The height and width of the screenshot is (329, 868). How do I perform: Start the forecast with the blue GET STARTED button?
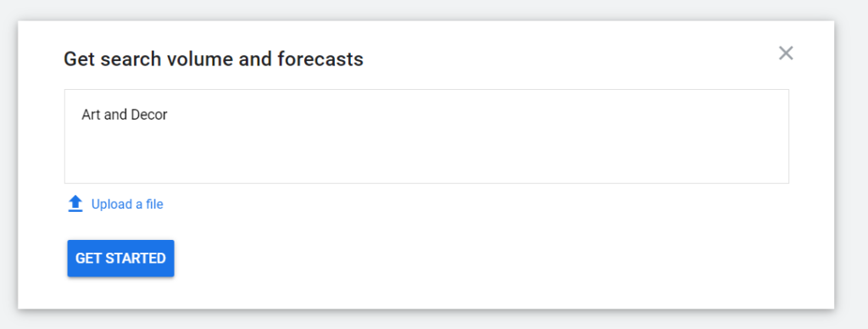pos(120,258)
